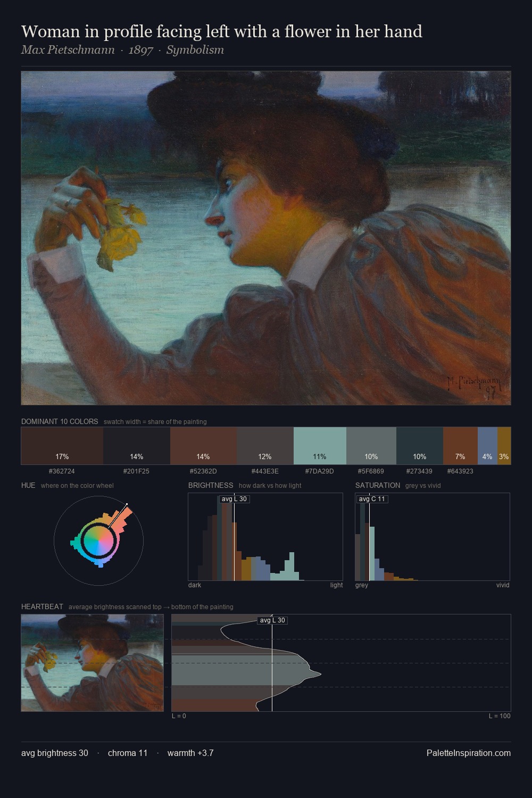
Task: Click the year '1897' in the subtitle
Action: tap(141, 50)
